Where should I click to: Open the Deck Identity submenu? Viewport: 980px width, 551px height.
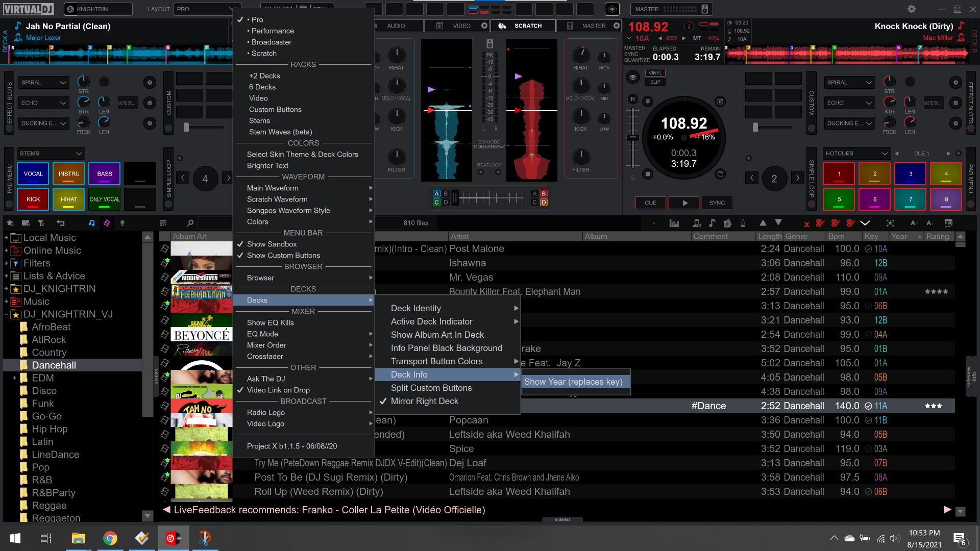(x=448, y=309)
